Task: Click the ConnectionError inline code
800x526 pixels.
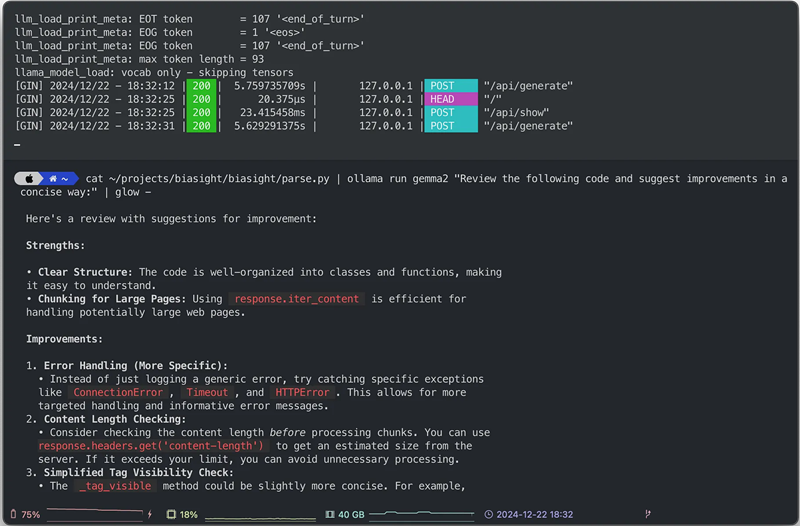Action: pyautogui.click(x=118, y=392)
